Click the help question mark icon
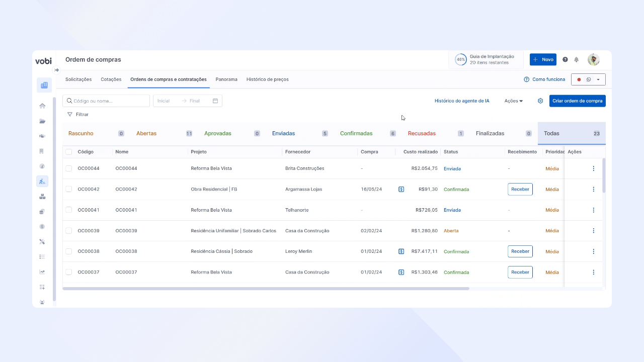The height and width of the screenshot is (362, 644). tap(565, 59)
